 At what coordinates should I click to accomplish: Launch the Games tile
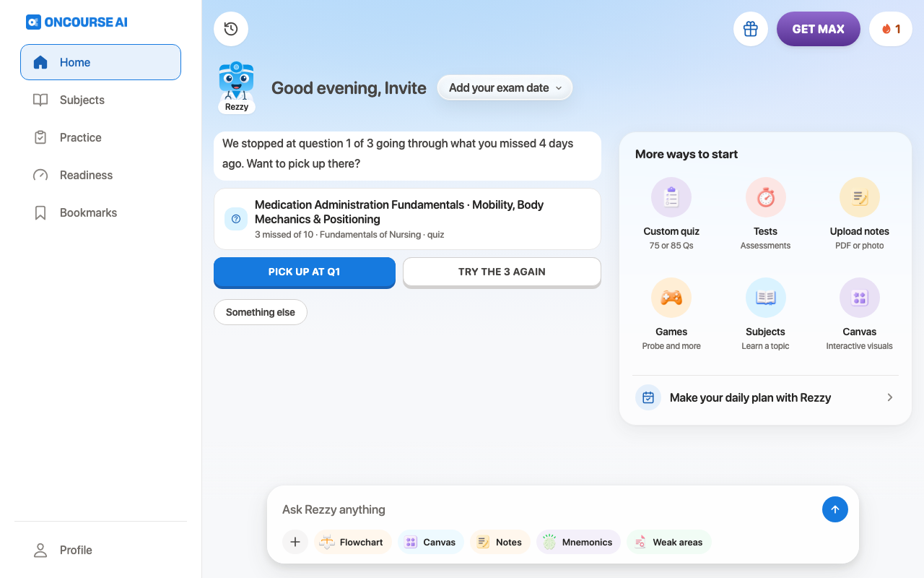click(671, 315)
